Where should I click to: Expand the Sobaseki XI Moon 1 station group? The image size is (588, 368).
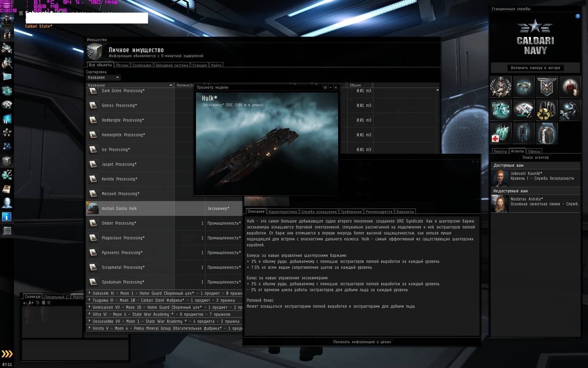tap(90, 293)
